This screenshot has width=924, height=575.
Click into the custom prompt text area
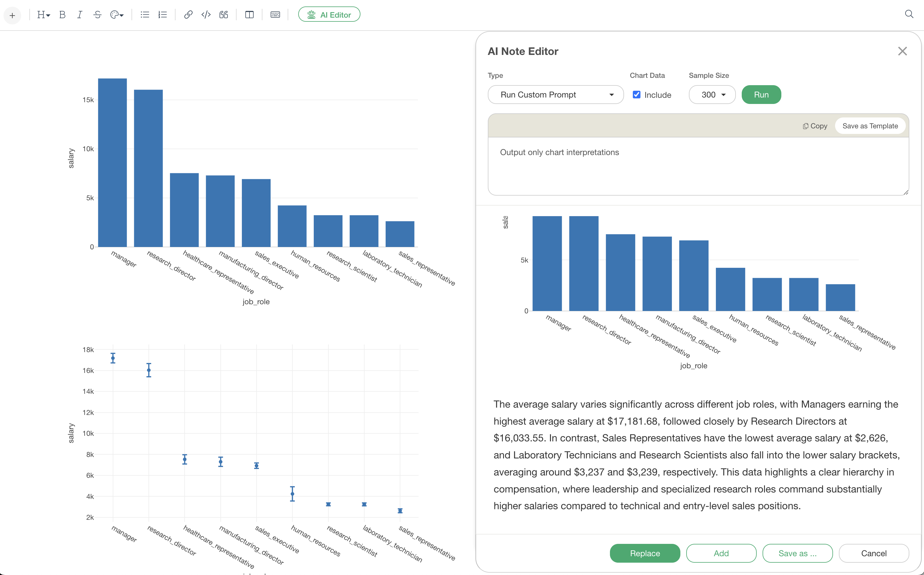pos(698,166)
